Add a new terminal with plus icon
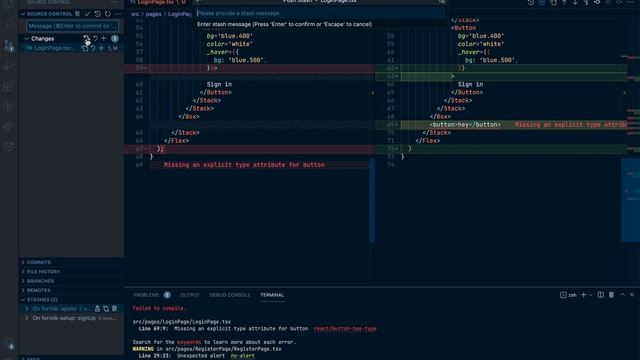640x360 pixels. click(584, 295)
